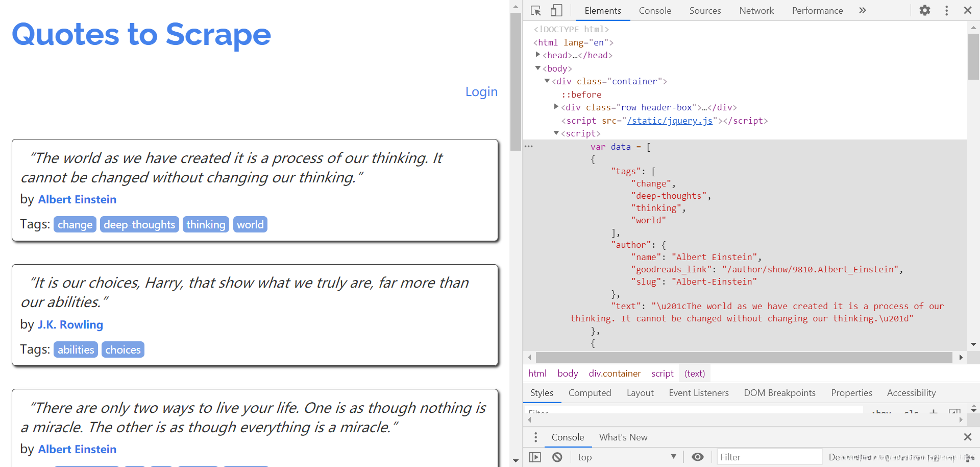This screenshot has height=467, width=980.
Task: Select the Console tab in the drawer
Action: coord(568,437)
